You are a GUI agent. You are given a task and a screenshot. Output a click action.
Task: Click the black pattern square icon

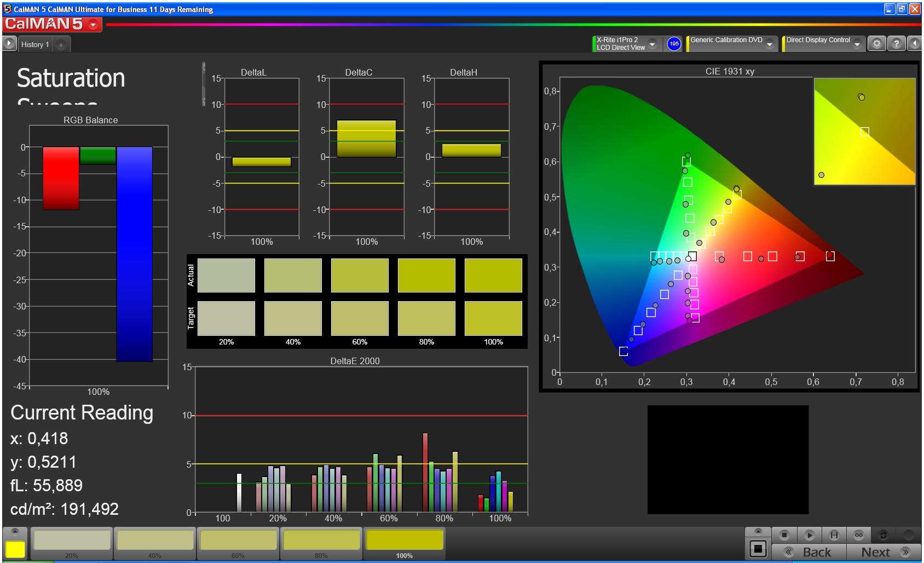[x=758, y=549]
